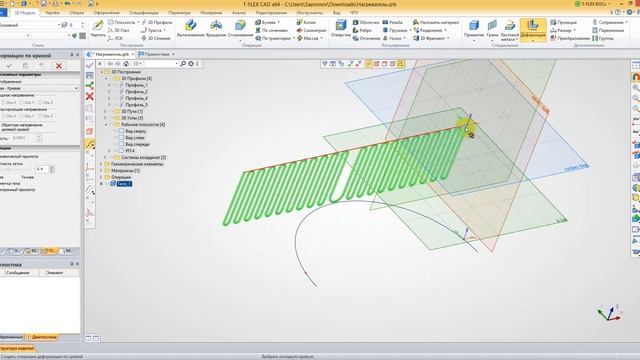Switch to the Сборка ribbon tab

(77, 13)
